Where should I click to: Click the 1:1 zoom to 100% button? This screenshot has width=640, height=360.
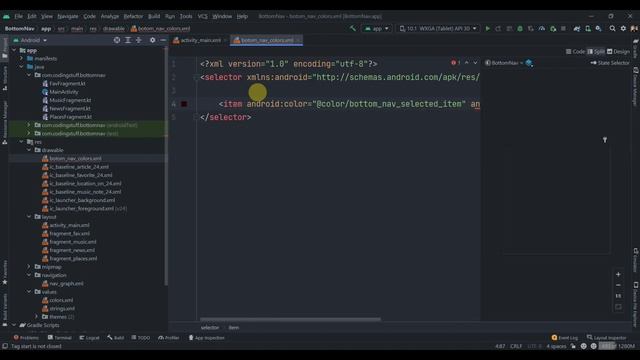[618, 296]
